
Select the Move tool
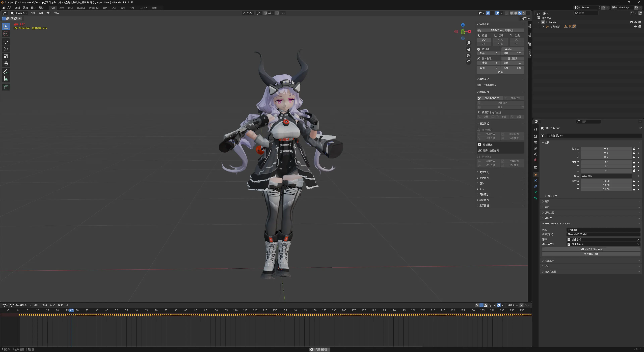[6, 42]
